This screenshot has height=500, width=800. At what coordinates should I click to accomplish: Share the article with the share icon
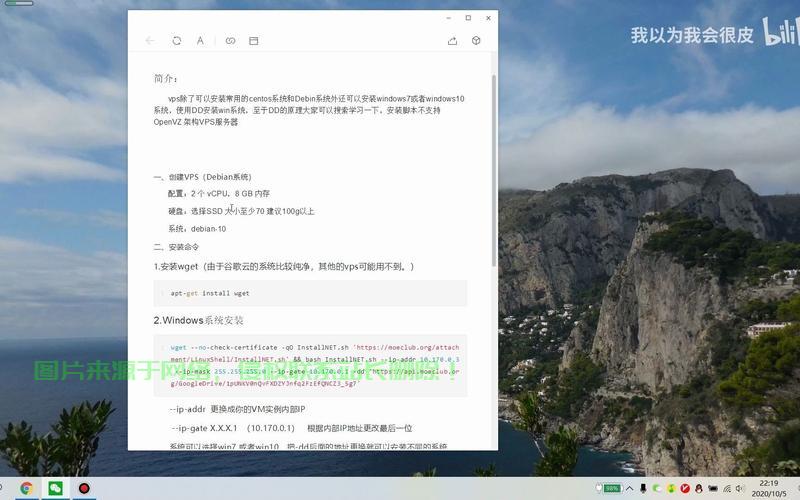coord(453,41)
